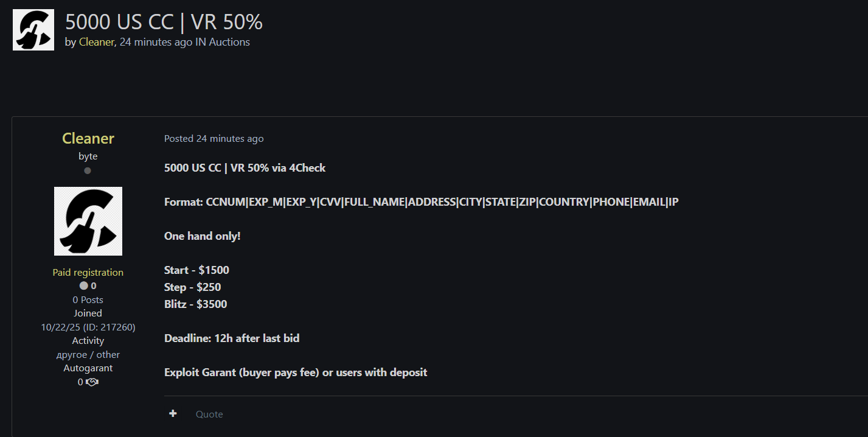
Task: Click the Autogarant label in the sidebar
Action: (x=88, y=368)
